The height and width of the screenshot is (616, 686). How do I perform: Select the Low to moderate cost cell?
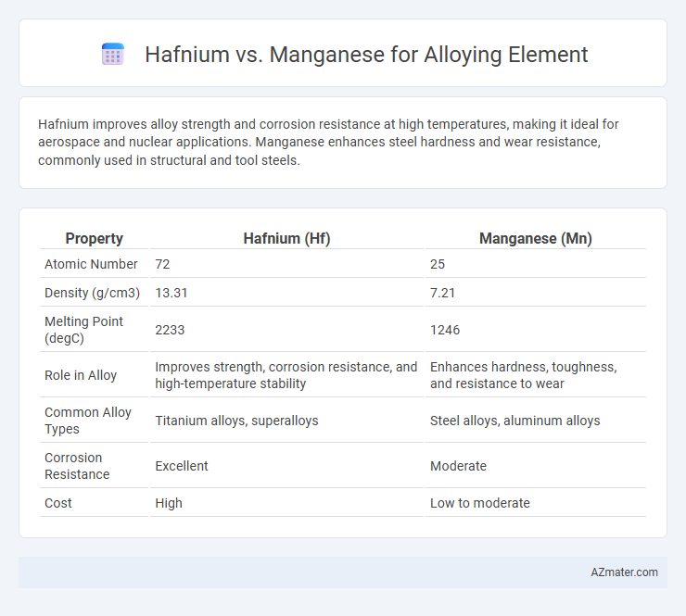point(480,503)
